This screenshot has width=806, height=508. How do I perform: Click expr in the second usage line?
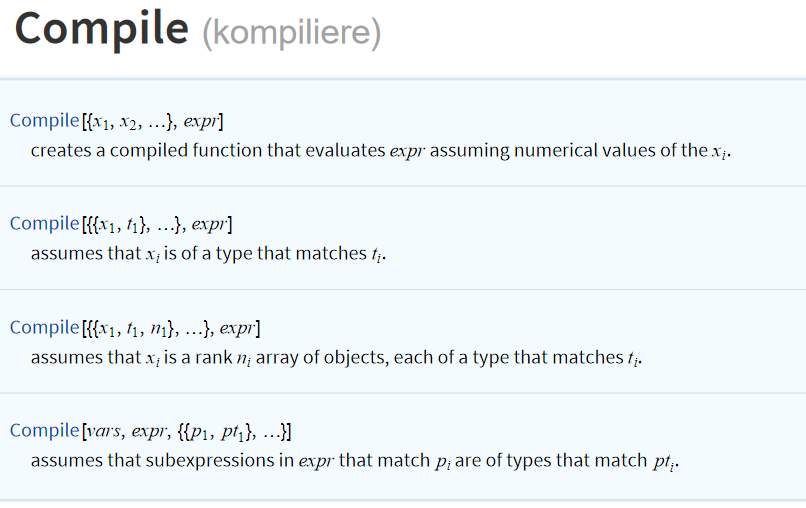pyautogui.click(x=210, y=226)
